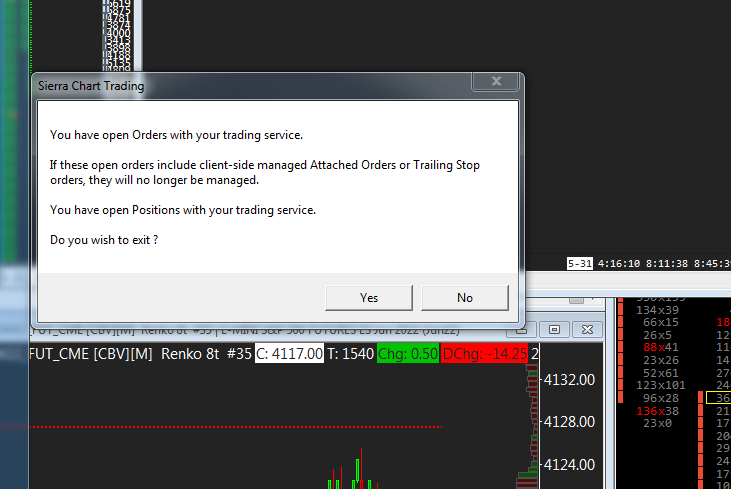
Task: Click the 88x41 footprint cell
Action: click(x=661, y=347)
